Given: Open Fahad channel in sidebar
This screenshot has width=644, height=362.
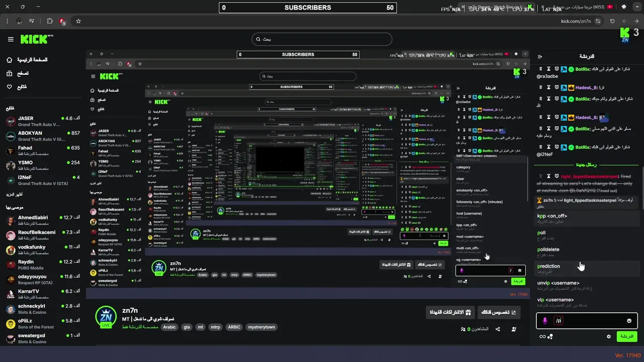Looking at the screenshot, I should 43,151.
